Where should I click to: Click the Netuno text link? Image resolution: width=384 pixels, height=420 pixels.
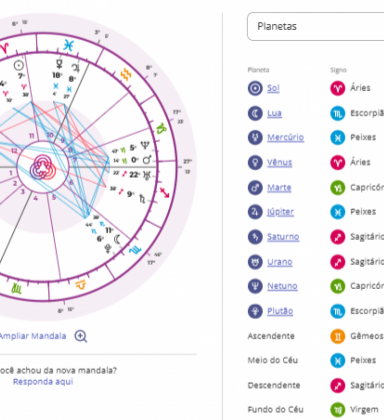click(282, 286)
